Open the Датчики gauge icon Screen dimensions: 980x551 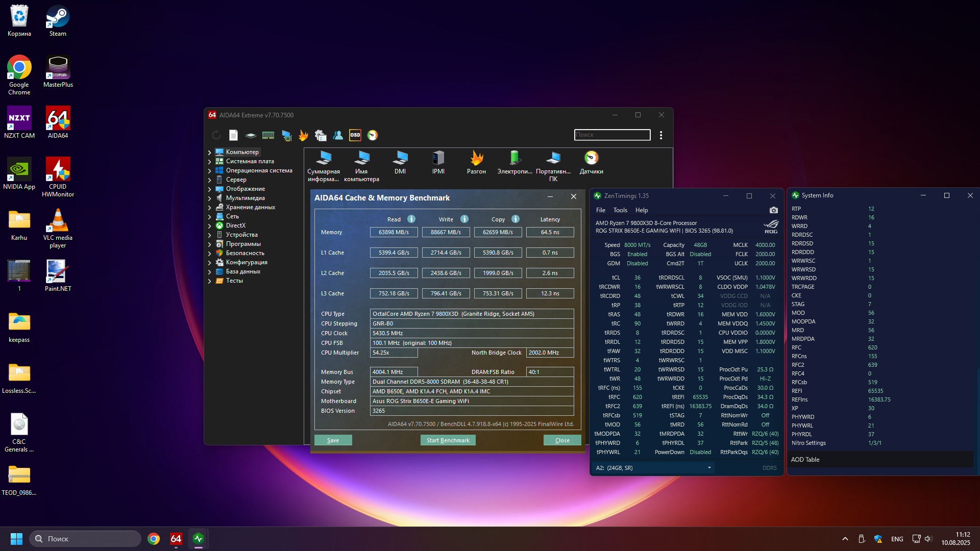click(592, 163)
